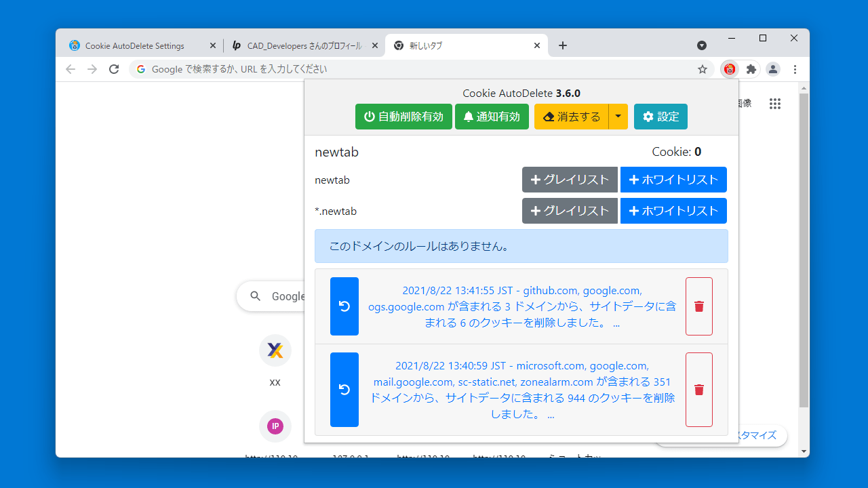This screenshot has height=488, width=868.
Task: Click the Cookie AutoDelete extension icon
Action: click(x=730, y=69)
